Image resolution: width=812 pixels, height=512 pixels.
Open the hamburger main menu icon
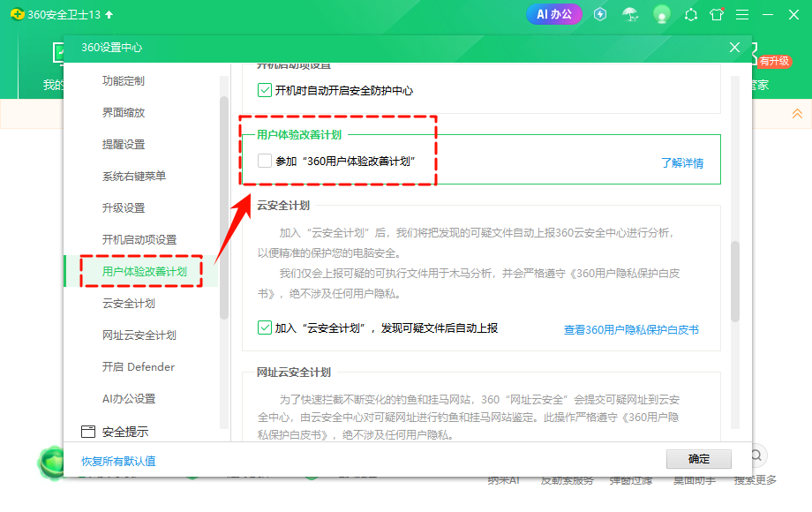pyautogui.click(x=742, y=14)
